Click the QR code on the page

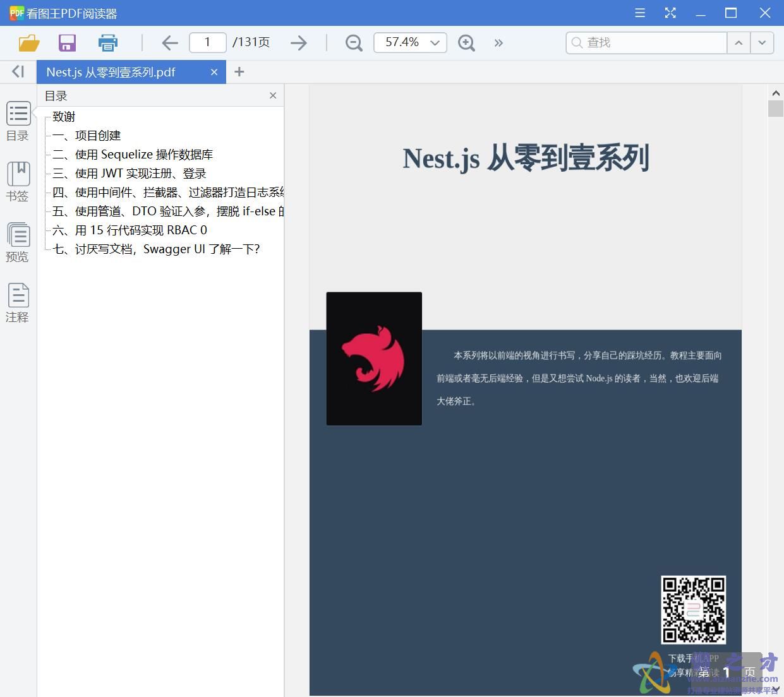693,610
